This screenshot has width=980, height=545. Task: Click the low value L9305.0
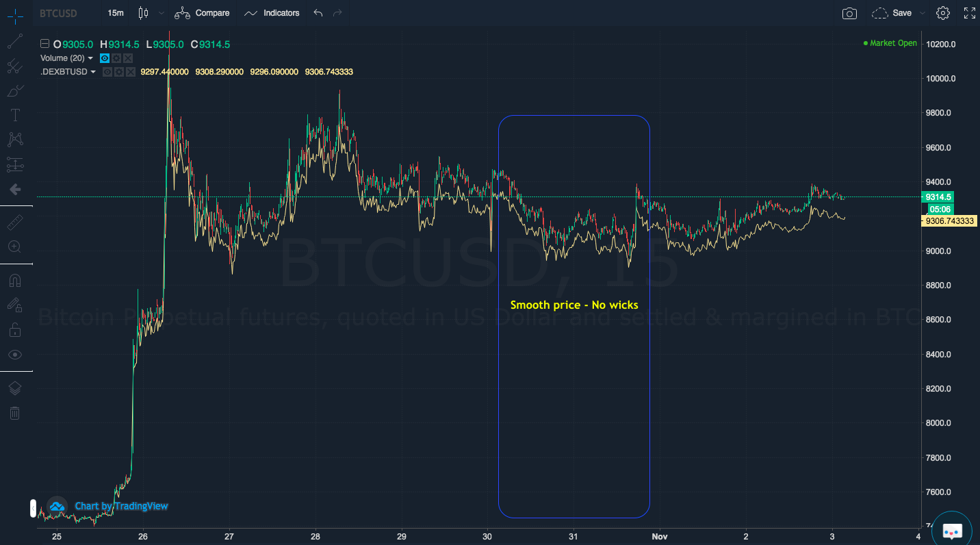tap(164, 45)
